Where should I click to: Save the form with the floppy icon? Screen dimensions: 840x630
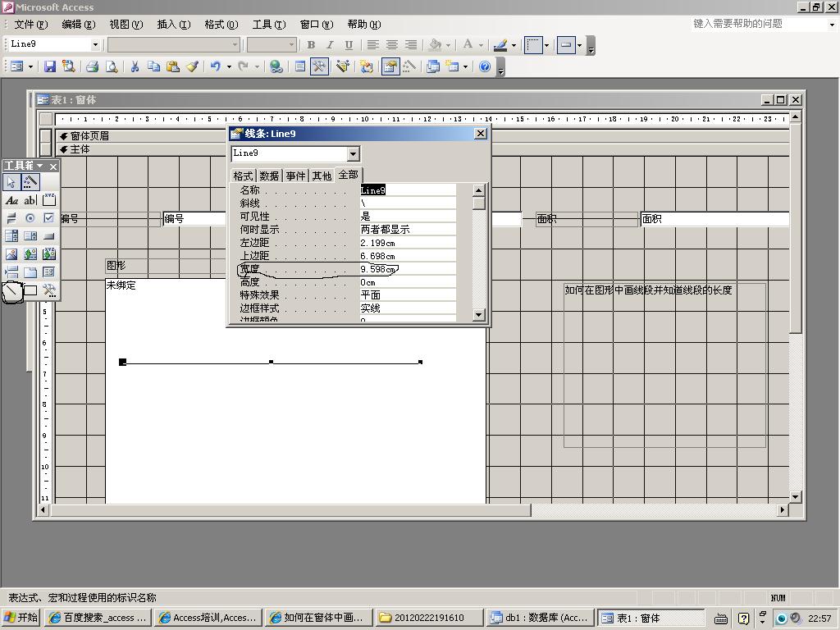point(50,66)
